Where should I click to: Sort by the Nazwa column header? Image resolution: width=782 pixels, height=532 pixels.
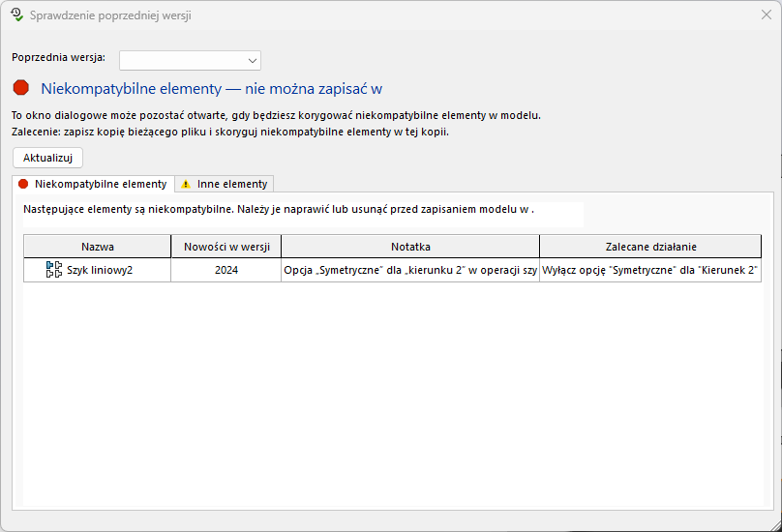click(x=98, y=247)
